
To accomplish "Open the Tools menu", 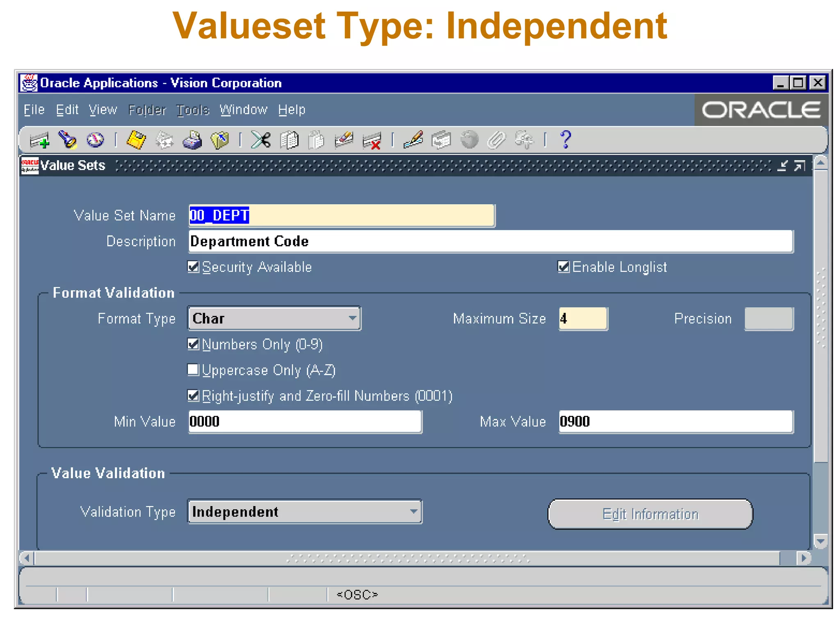I will (193, 110).
